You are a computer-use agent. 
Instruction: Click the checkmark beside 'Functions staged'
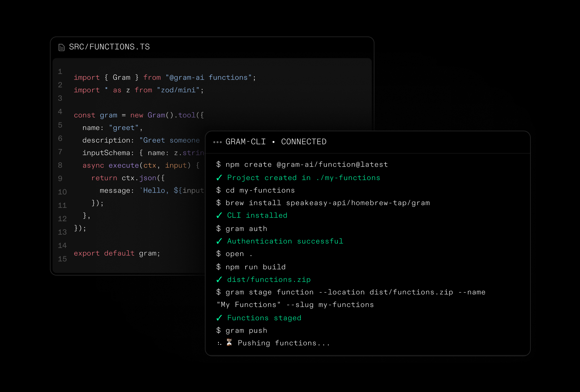(x=219, y=318)
